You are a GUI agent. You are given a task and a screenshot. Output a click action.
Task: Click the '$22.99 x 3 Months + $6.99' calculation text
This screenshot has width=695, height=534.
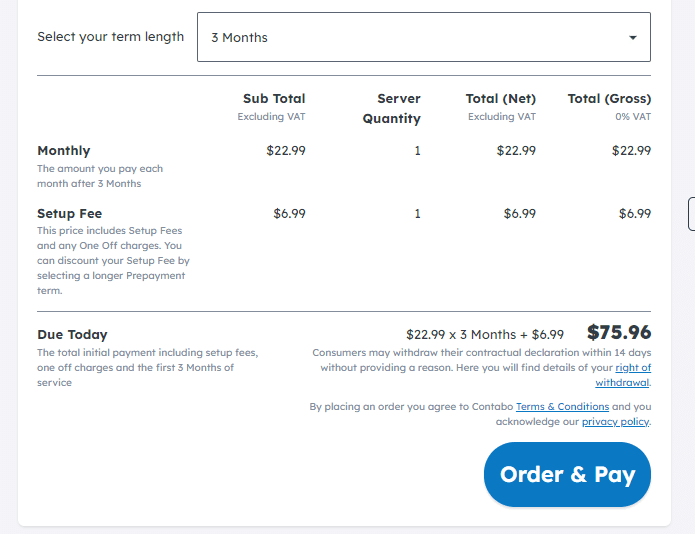click(485, 335)
